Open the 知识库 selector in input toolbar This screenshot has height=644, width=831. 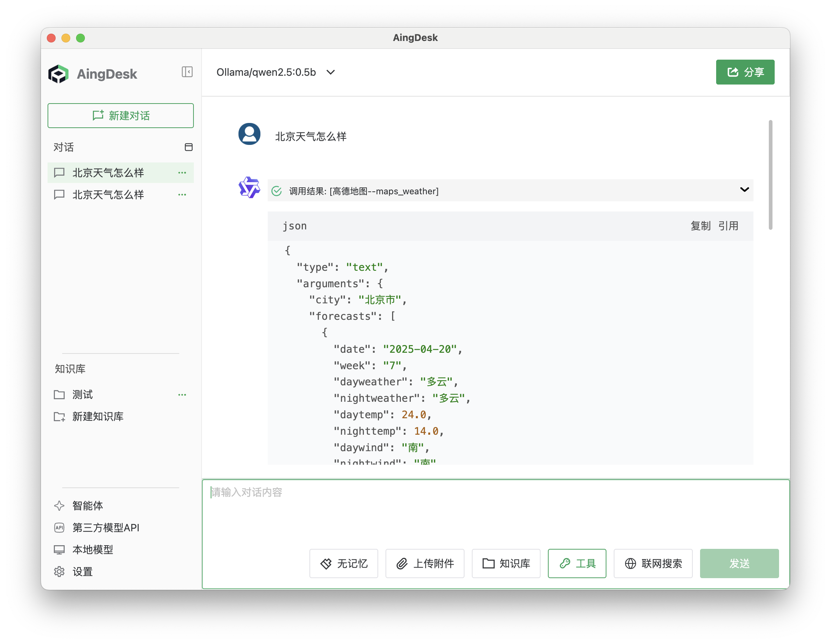pyautogui.click(x=506, y=563)
